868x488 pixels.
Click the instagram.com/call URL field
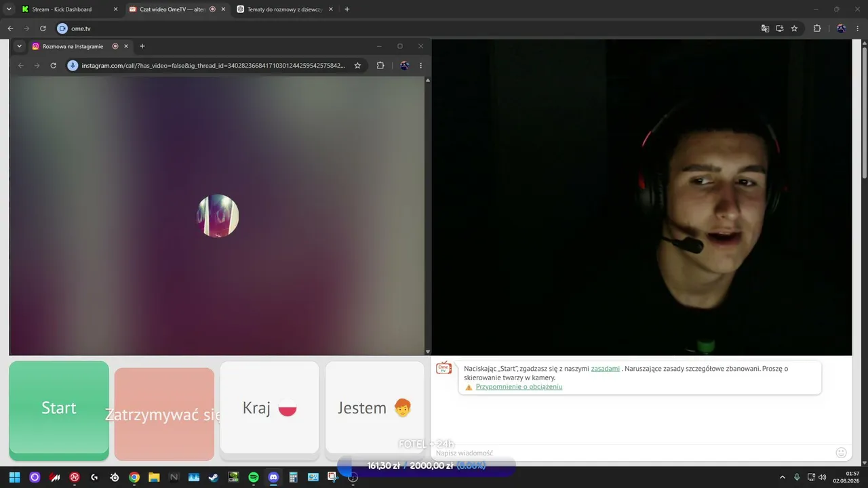213,66
